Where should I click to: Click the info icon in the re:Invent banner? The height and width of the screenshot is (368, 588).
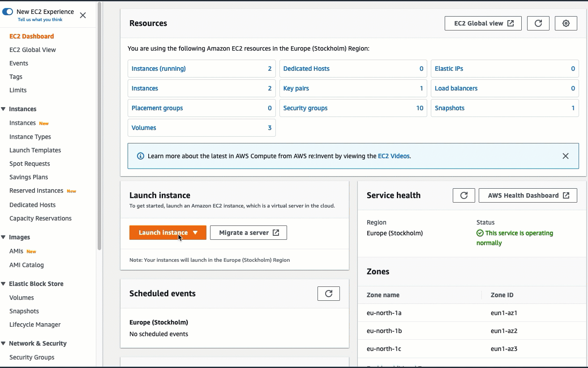141,156
